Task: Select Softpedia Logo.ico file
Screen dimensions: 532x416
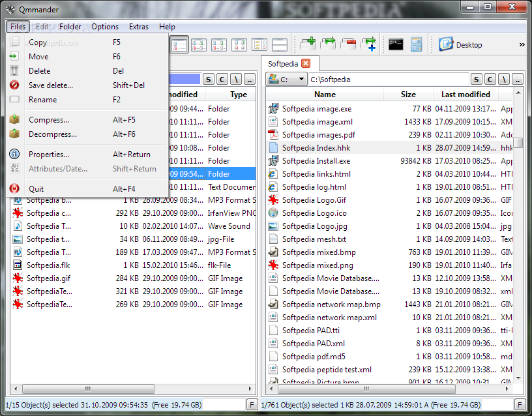Action: (x=389, y=213)
